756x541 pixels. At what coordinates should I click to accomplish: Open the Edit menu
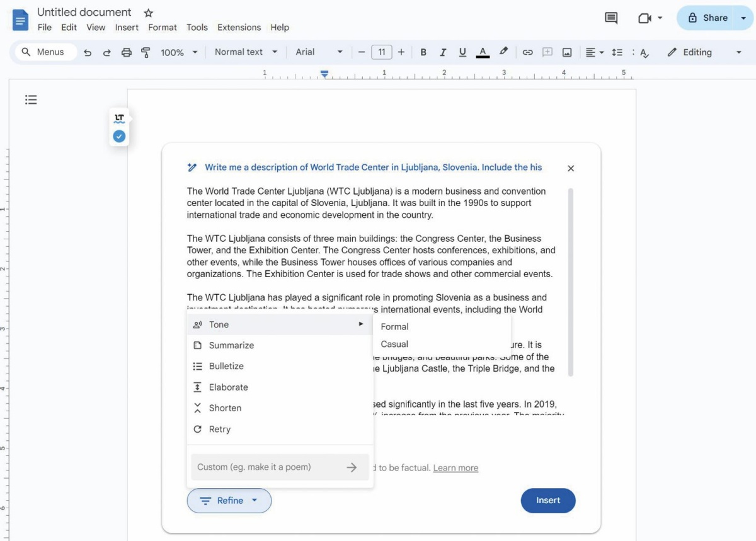(x=69, y=28)
